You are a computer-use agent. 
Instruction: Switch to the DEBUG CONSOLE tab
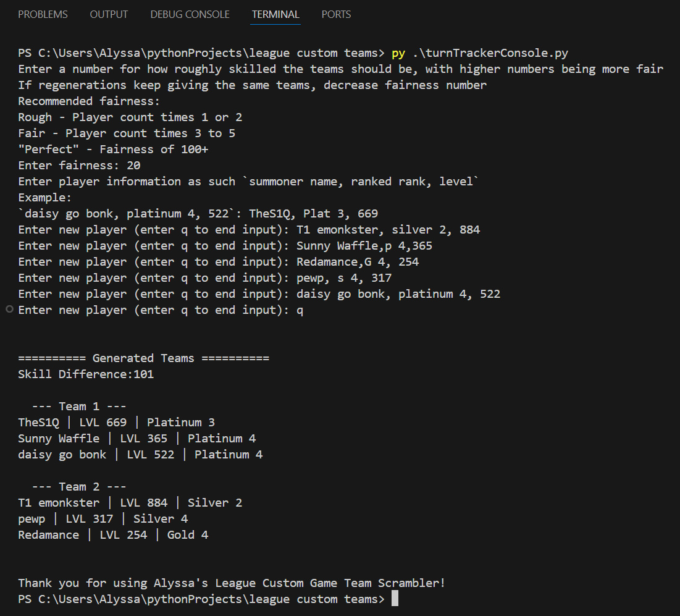pos(190,14)
